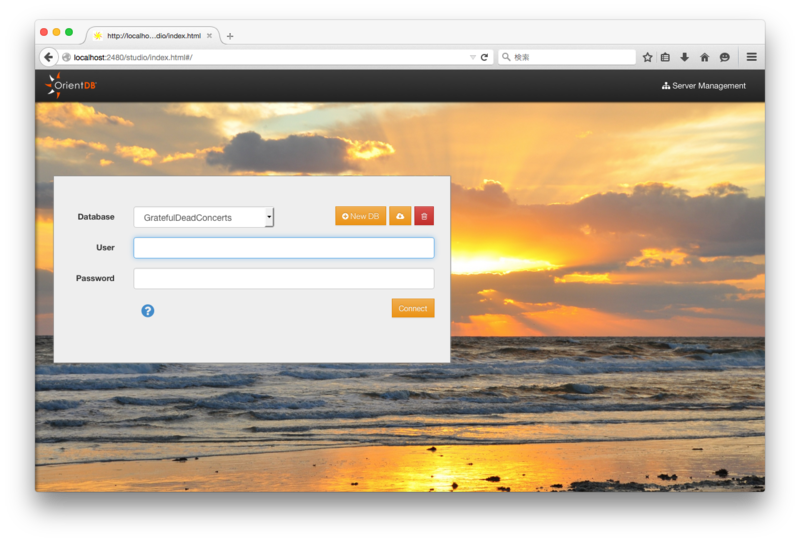Close the index.html tab
The height and width of the screenshot is (542, 800).
pyautogui.click(x=209, y=36)
